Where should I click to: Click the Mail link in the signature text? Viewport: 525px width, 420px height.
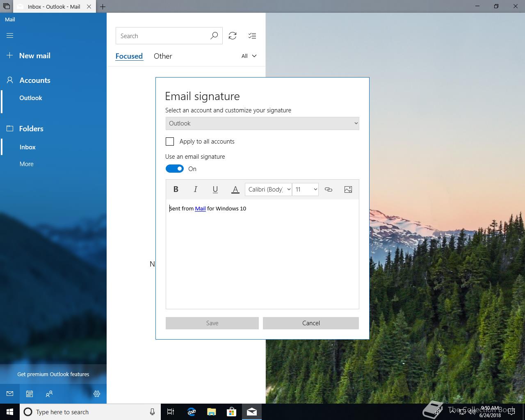200,208
